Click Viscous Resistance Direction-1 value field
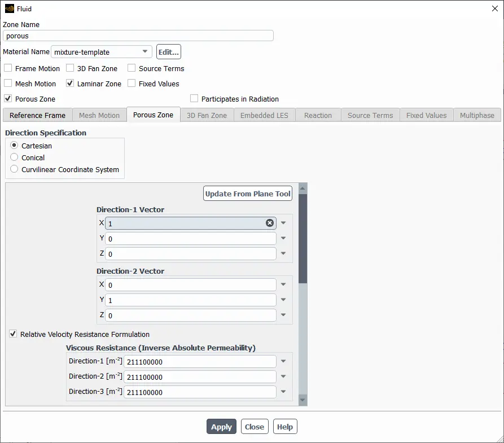 200,362
